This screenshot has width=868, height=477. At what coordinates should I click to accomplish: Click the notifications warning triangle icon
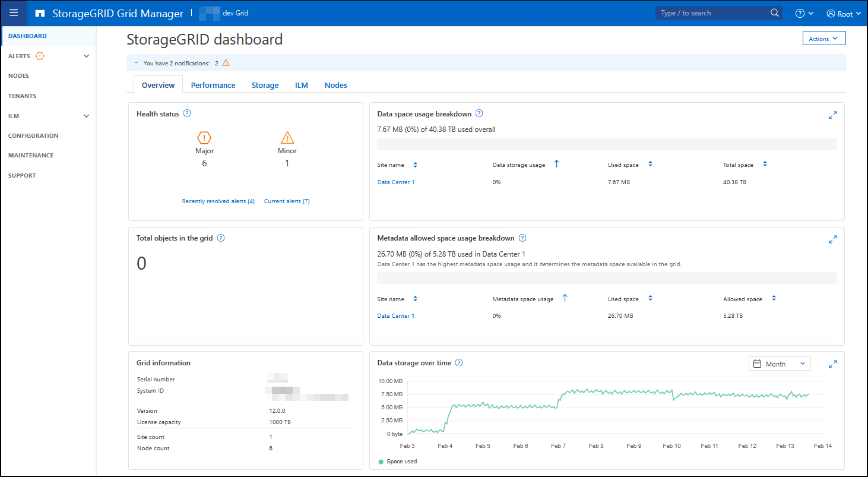point(226,63)
